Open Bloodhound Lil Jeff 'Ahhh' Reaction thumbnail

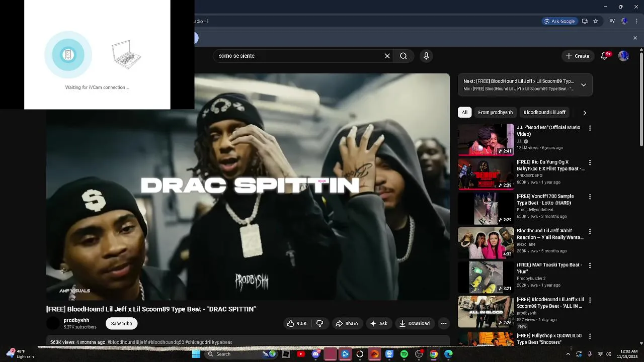(x=486, y=243)
